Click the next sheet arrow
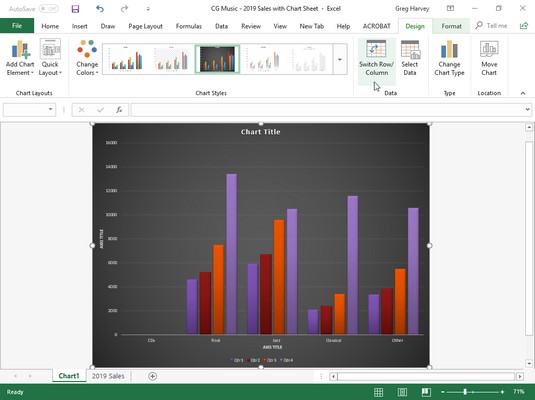This screenshot has width=535, height=400. point(30,376)
